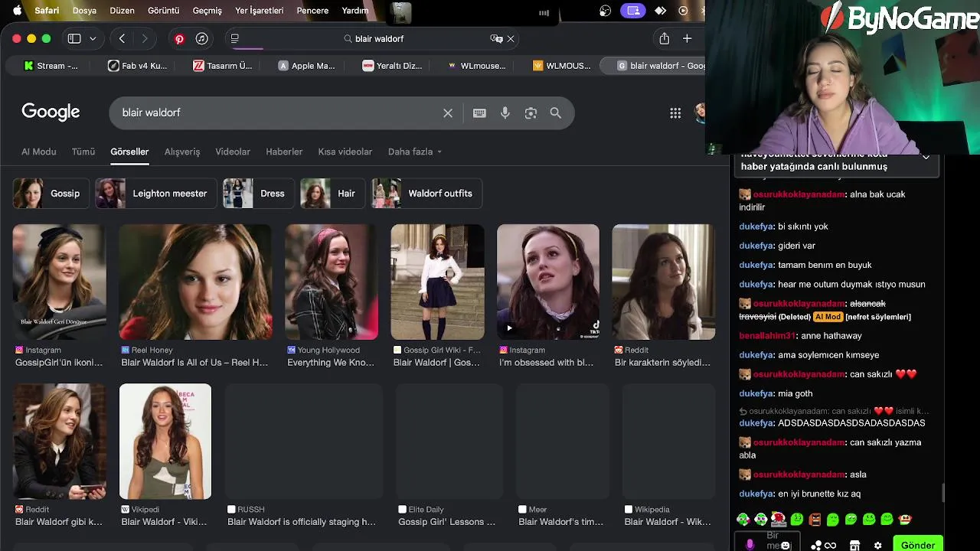
Task: Go forward one page in Safari
Action: pyautogui.click(x=144, y=38)
